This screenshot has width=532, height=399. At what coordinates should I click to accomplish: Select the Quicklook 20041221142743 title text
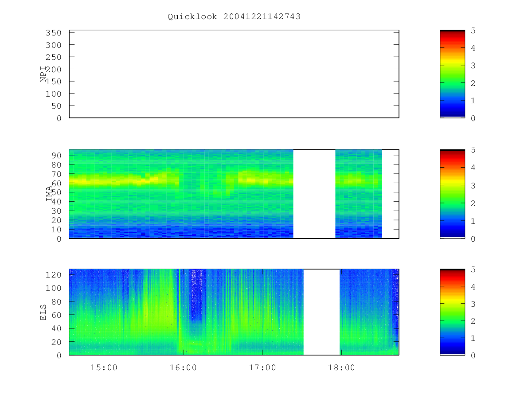point(234,16)
